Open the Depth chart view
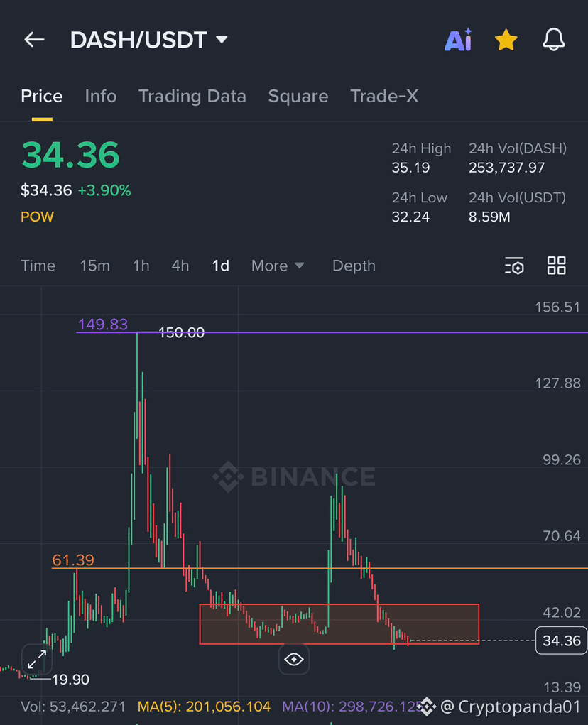Image resolution: width=588 pixels, height=725 pixels. pos(354,266)
